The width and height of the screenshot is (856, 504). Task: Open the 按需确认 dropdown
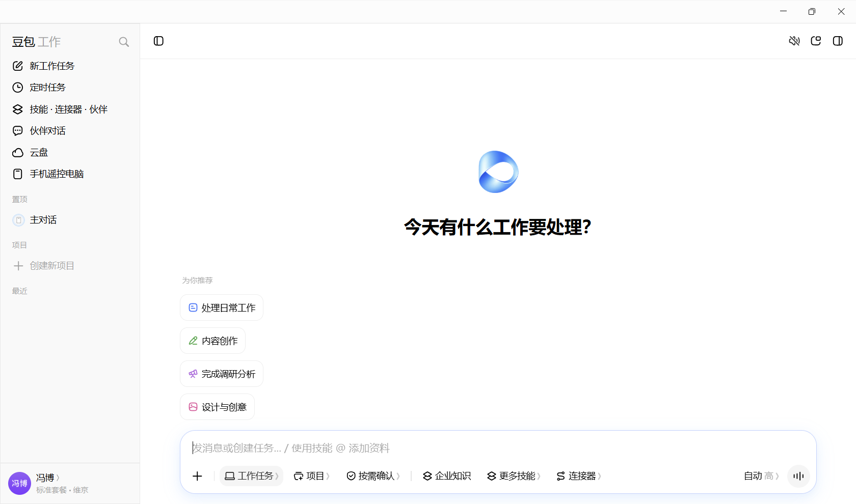pos(373,476)
